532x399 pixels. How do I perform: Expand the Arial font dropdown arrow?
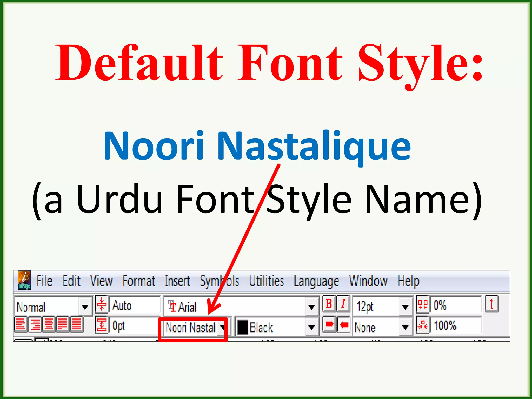312,307
